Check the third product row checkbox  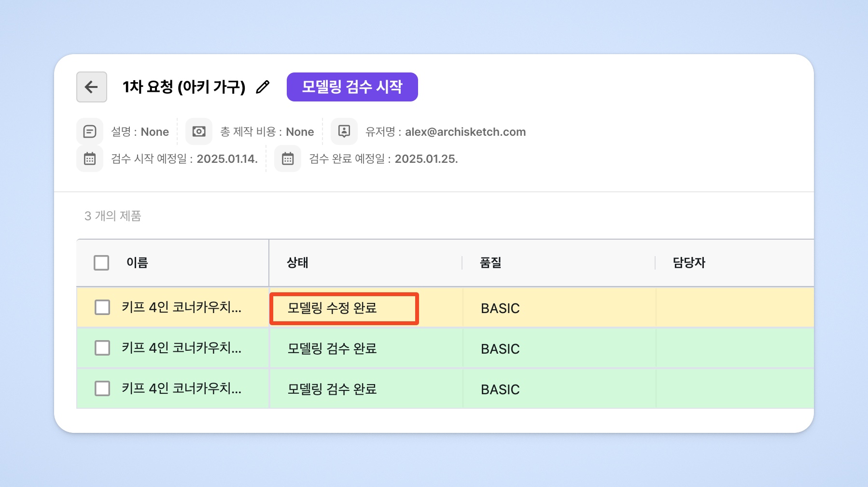(102, 388)
